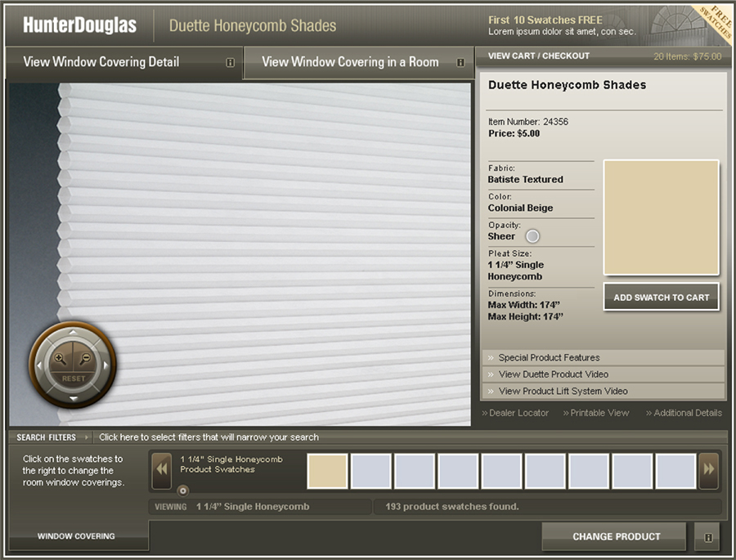The image size is (736, 560).
Task: Select the last swatch before the forward arrow
Action: point(676,471)
